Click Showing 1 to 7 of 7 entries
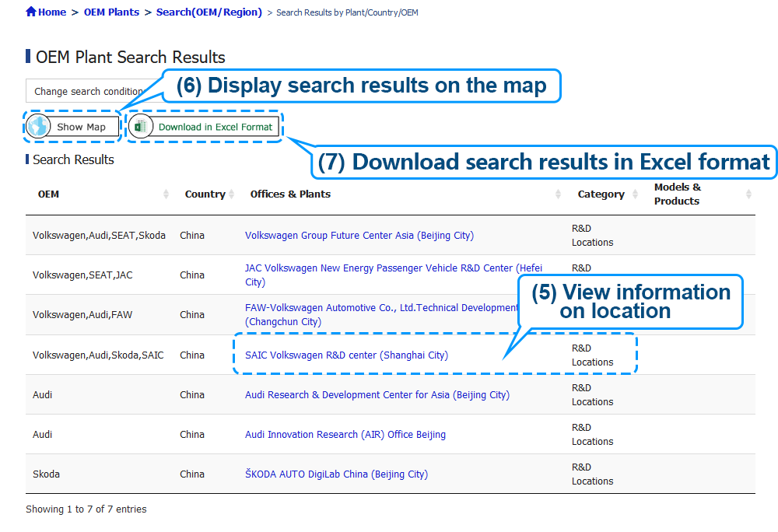This screenshot has width=778, height=532. pos(86,509)
